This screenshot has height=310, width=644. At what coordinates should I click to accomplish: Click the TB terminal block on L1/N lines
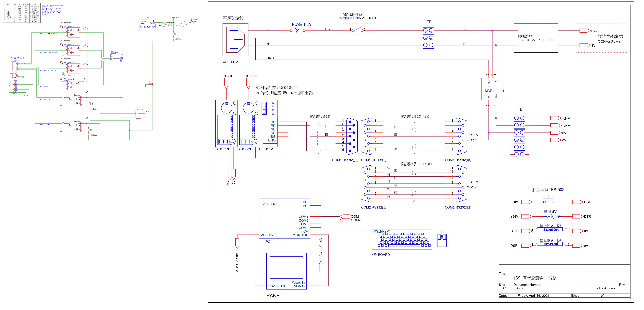(428, 38)
